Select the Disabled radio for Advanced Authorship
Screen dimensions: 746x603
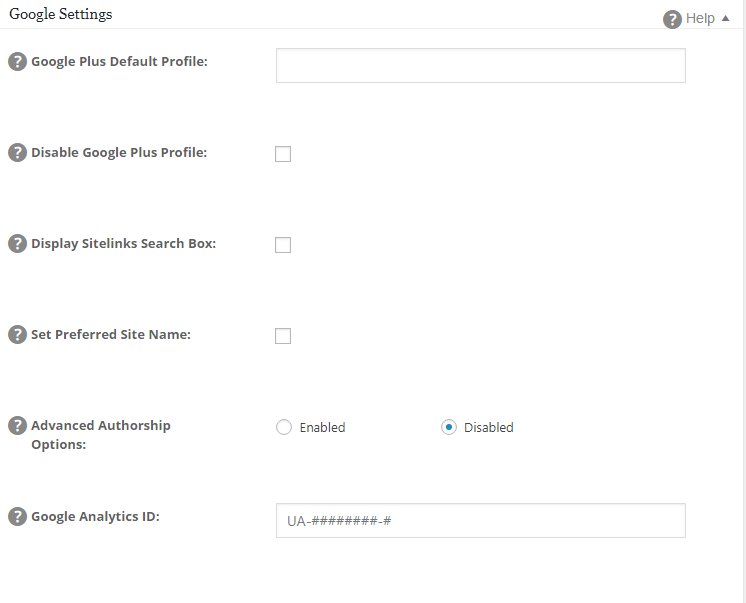[x=449, y=427]
